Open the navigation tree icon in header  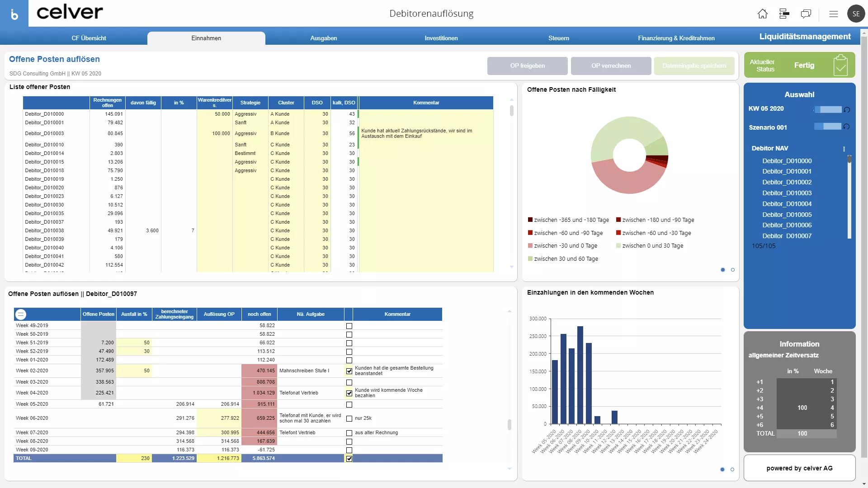(x=784, y=14)
